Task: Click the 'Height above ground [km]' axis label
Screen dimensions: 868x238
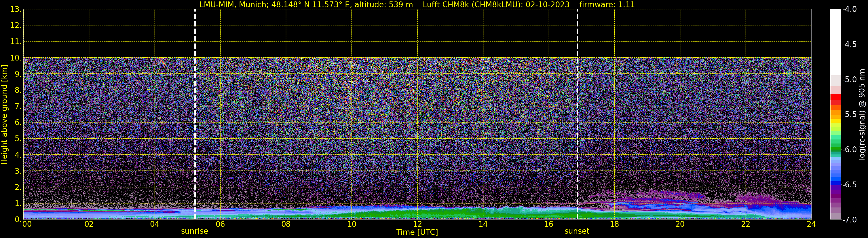Action: 4,115
